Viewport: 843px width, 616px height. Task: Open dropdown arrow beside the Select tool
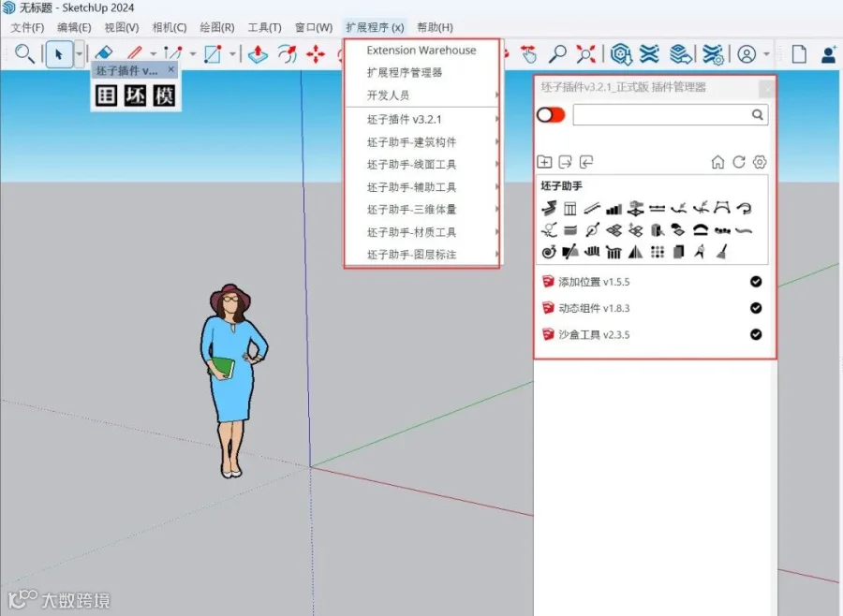click(79, 53)
